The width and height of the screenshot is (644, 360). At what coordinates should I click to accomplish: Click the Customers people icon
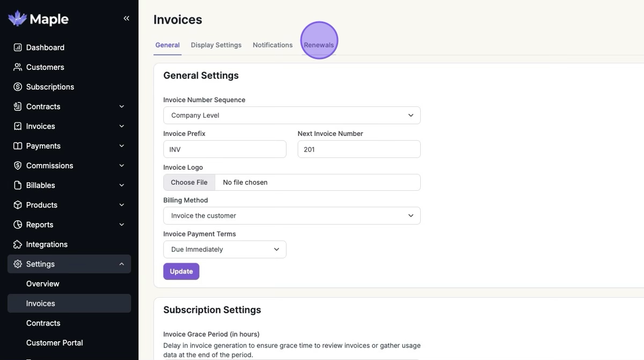18,67
